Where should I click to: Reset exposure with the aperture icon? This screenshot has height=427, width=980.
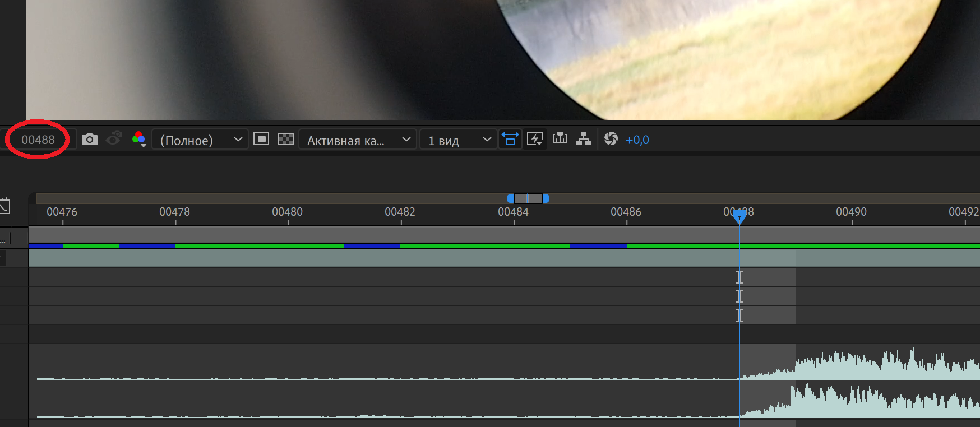pyautogui.click(x=611, y=138)
